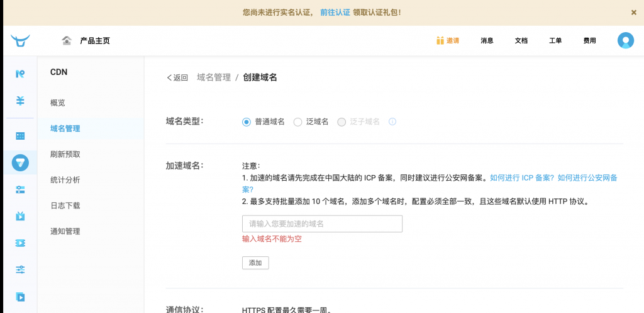This screenshot has height=313, width=644.
Task: Click the Qiniu bull logo
Action: (x=20, y=41)
